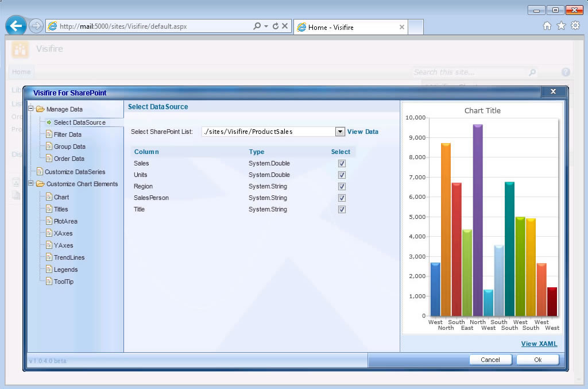The width and height of the screenshot is (588, 389).
Task: Uncheck the SalesPerson column checkbox
Action: tap(342, 198)
